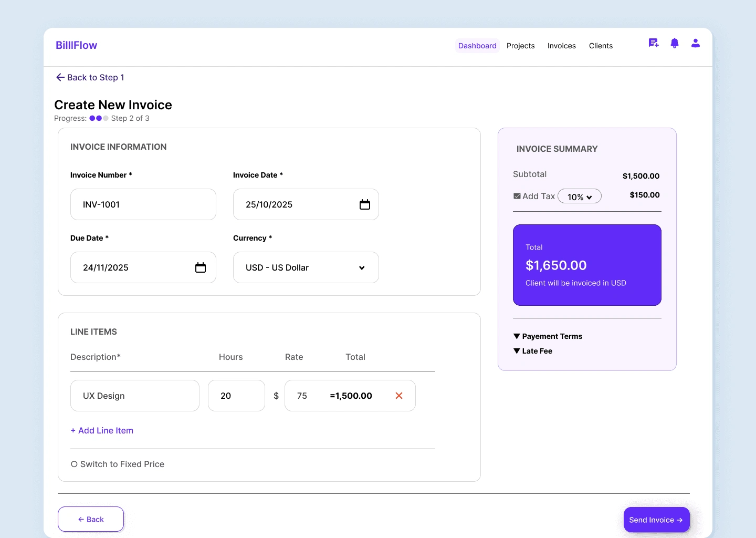This screenshot has height=538, width=756.
Task: Open the notifications bell
Action: 675,43
